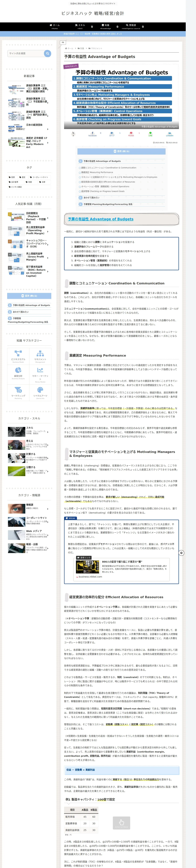Click the search magnifier button in sidebar
The image size is (196, 868).
[x=47, y=53]
